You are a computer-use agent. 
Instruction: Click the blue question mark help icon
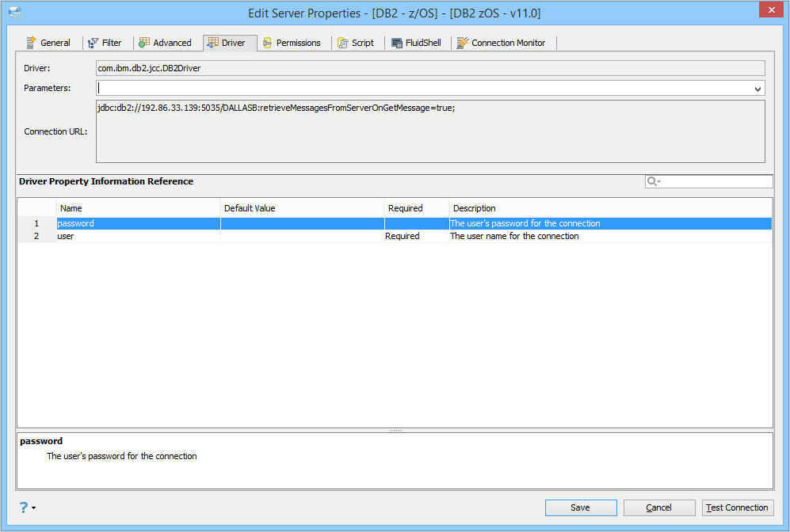[x=24, y=507]
